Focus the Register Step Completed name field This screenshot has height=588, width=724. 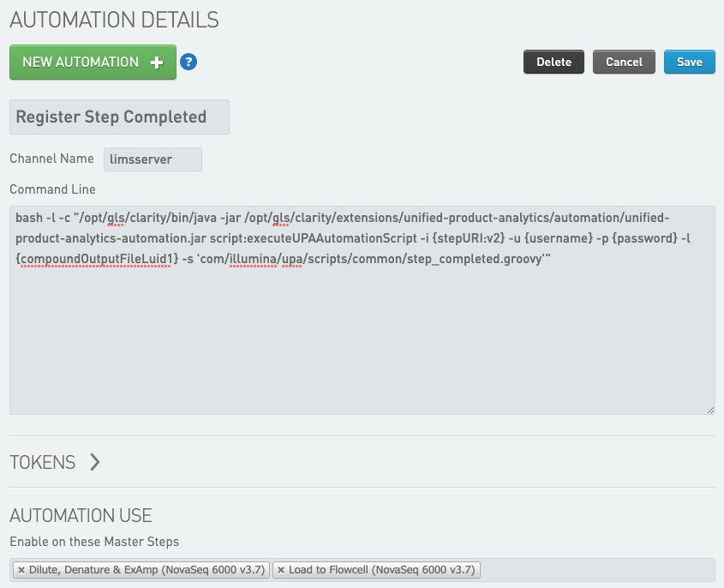click(x=119, y=117)
